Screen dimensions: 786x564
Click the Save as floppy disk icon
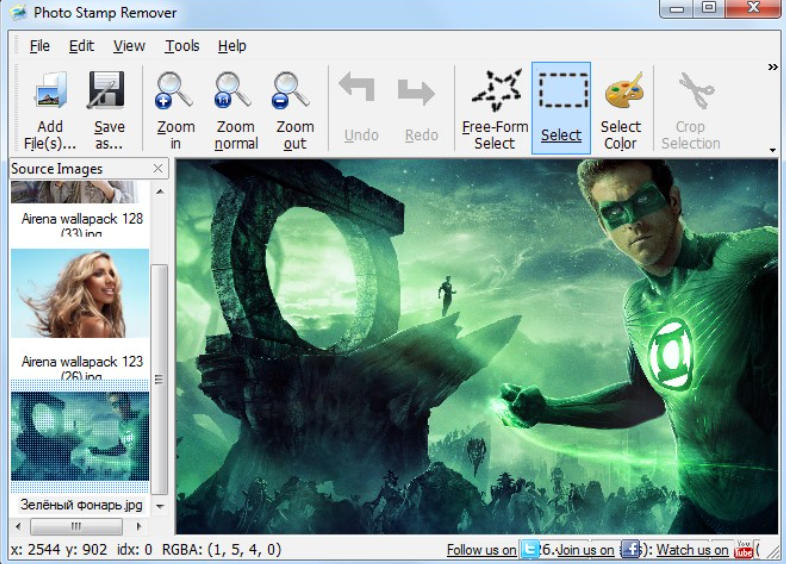click(108, 92)
